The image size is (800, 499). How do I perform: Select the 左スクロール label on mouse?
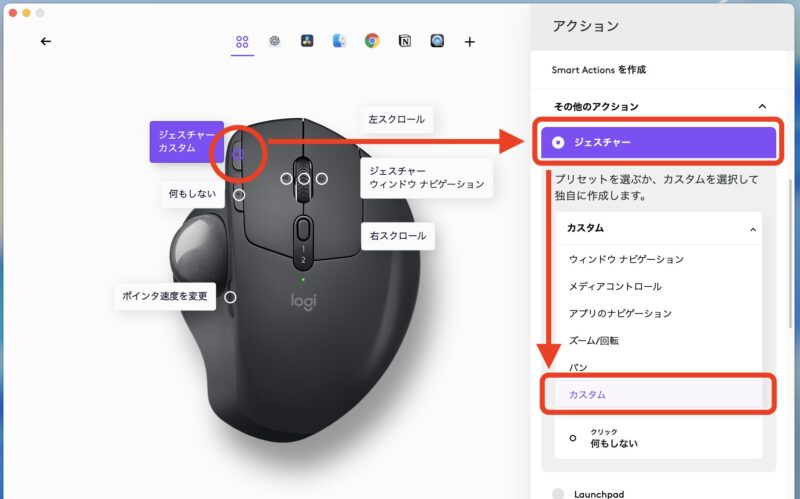point(396,119)
